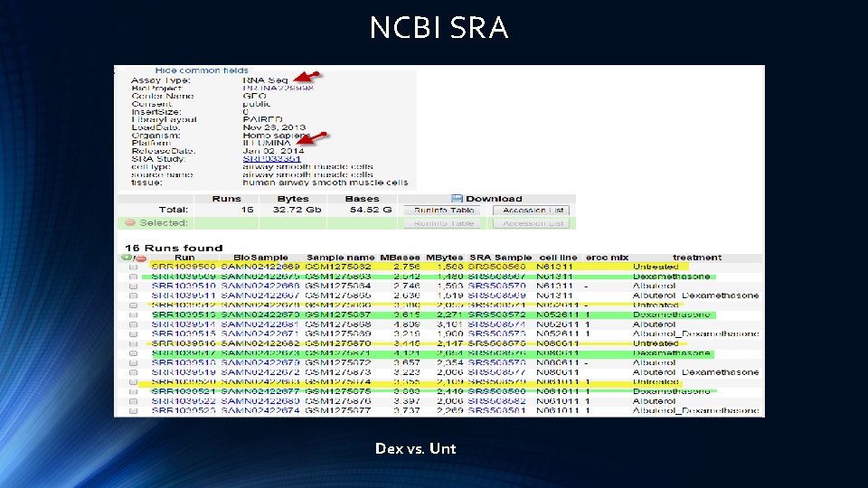Click the Homo sapiens organism value
The width and height of the screenshot is (868, 488).
[277, 135]
